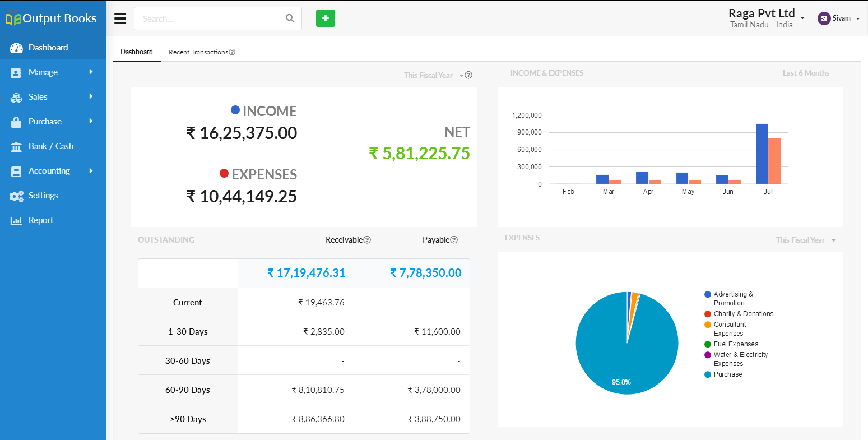The width and height of the screenshot is (868, 440).
Task: Expand the Sales submenu arrow
Action: 91,96
